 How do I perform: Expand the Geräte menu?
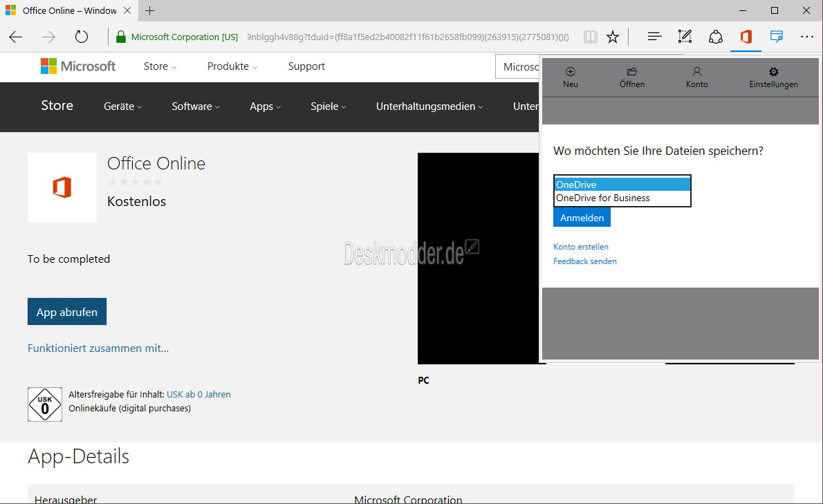[123, 106]
